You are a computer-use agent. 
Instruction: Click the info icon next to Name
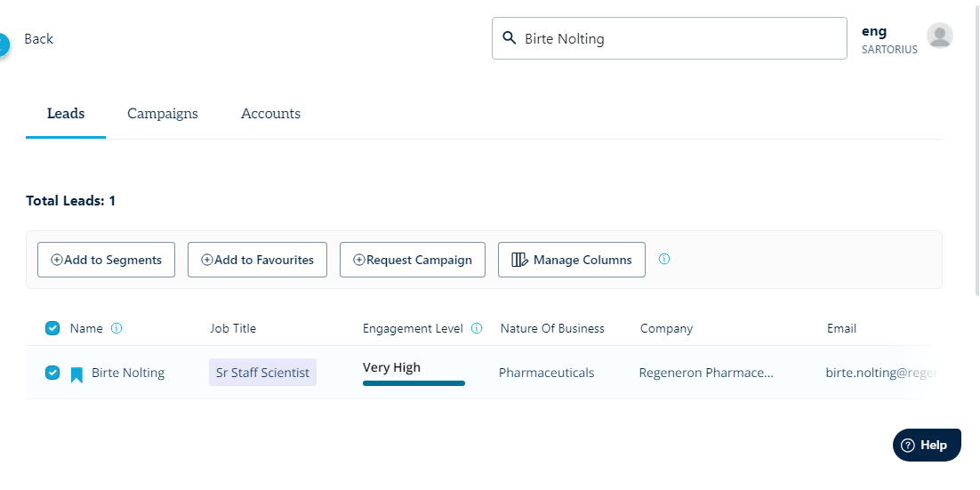pyautogui.click(x=116, y=328)
